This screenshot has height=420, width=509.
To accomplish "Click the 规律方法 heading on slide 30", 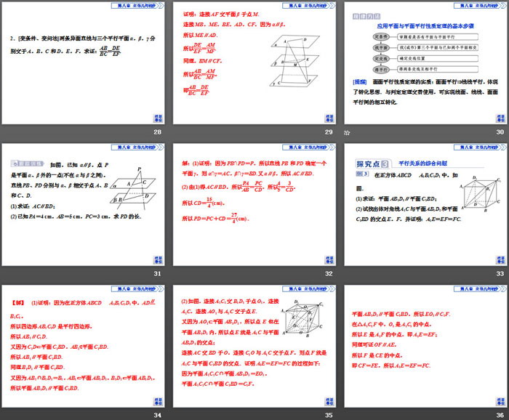I will tap(366, 17).
